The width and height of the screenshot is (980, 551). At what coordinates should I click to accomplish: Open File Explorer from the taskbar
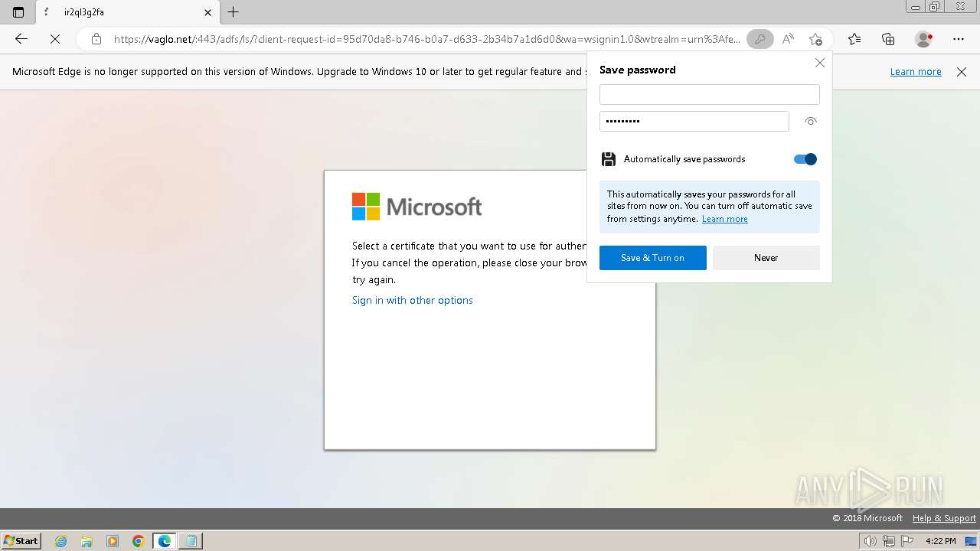coord(87,541)
